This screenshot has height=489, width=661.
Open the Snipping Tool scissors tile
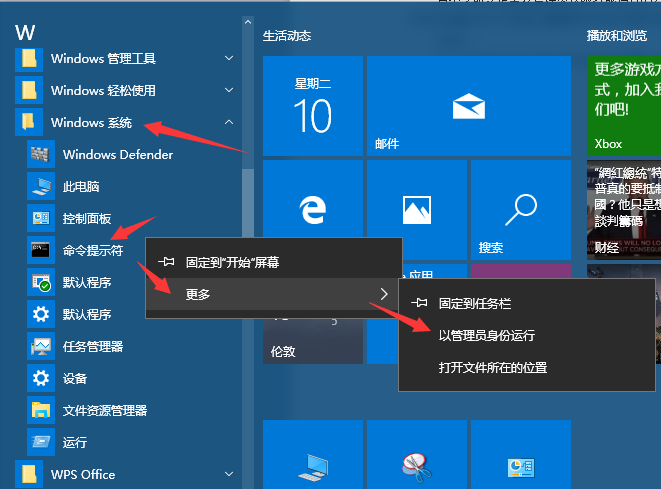pos(417,454)
